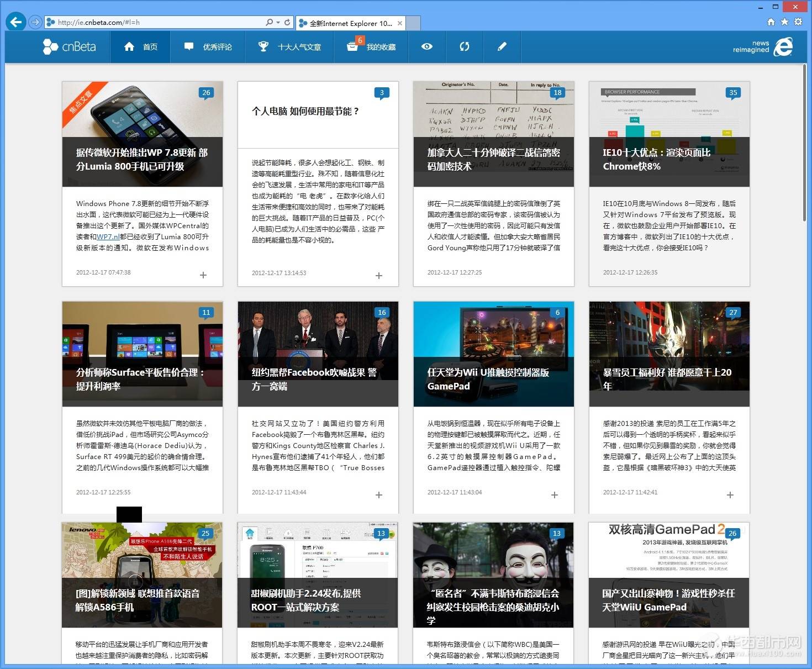Screen dimensions: 812x669
Task: Open comment badge 25 on the 联想A586 article
Action: tap(205, 534)
